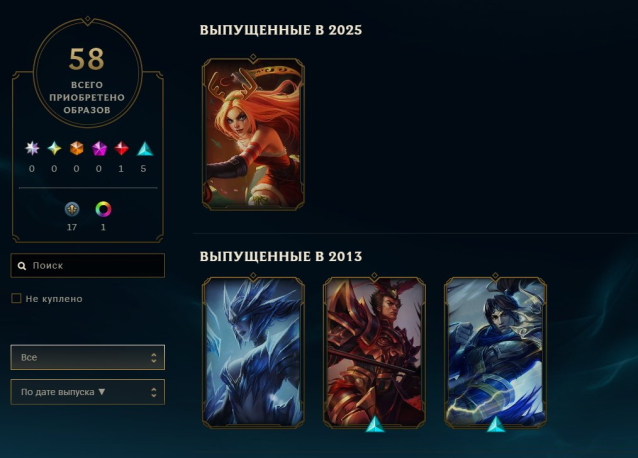
Task: Click the legacy skins emblem icon above 17
Action: [72, 209]
